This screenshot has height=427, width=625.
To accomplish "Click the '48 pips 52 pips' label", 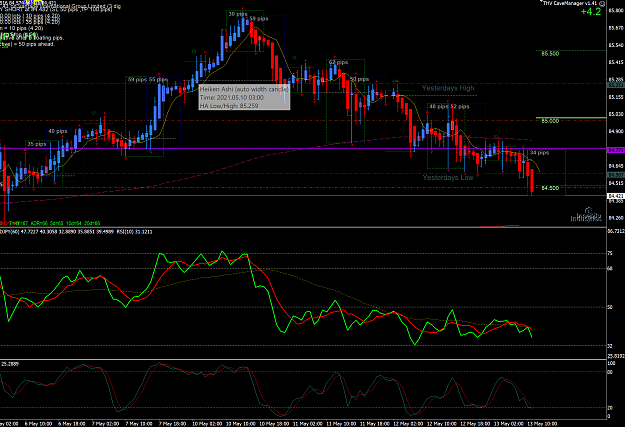I will coord(449,106).
